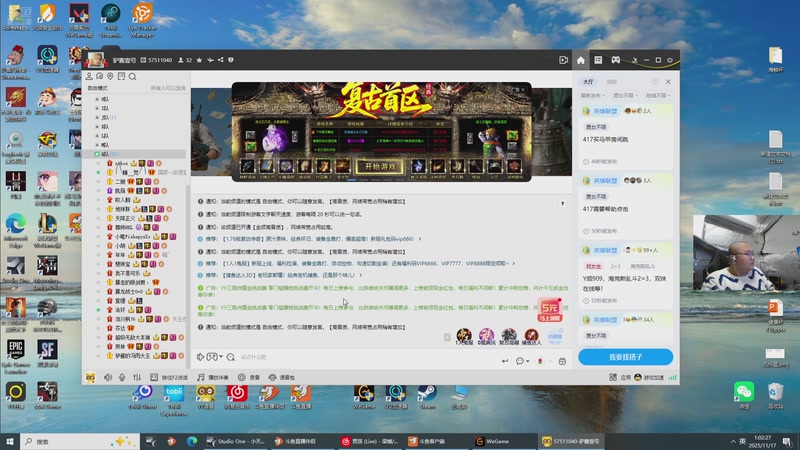Click the headset icon above channel tree
Screen dimensions: 800x450
pos(99,77)
